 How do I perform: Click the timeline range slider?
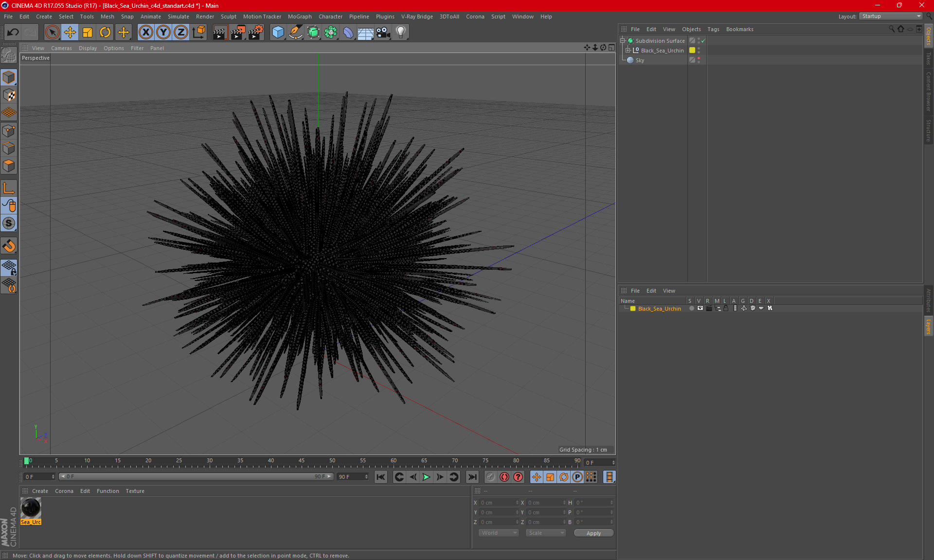pyautogui.click(x=196, y=476)
